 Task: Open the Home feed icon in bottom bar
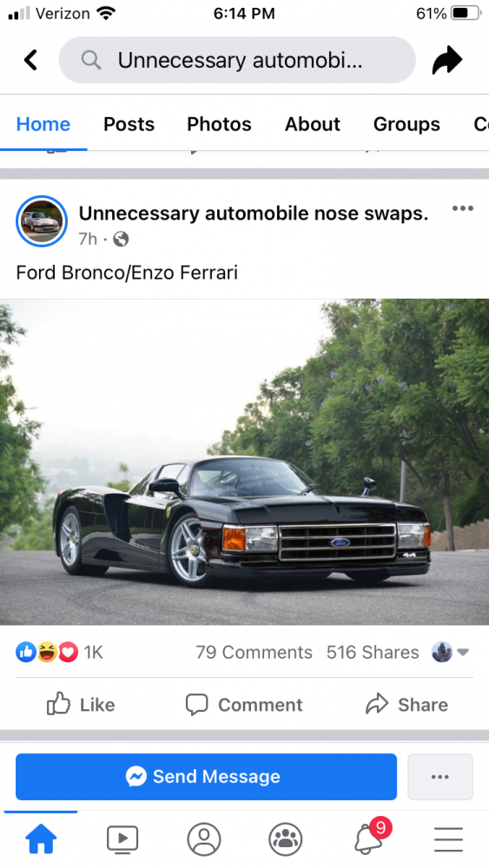tap(41, 839)
